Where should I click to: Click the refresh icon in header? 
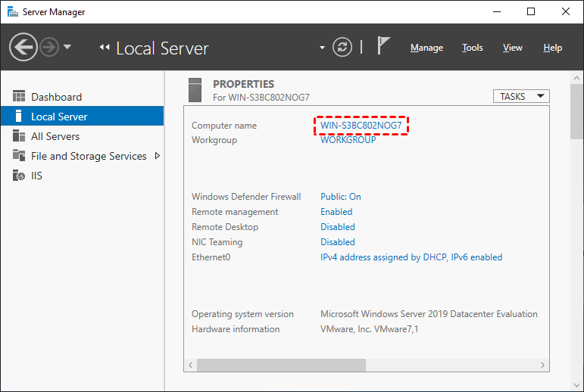point(343,48)
